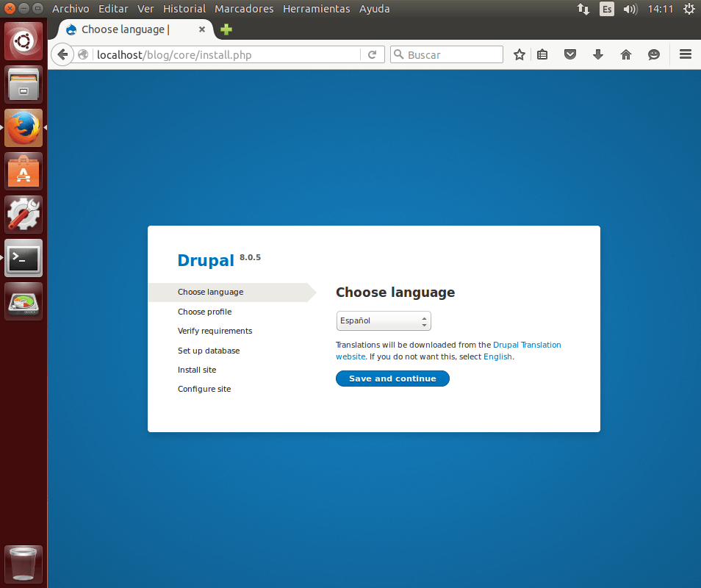Open Disk Usage Analyzer from the launcher
The height and width of the screenshot is (588, 701).
[24, 302]
